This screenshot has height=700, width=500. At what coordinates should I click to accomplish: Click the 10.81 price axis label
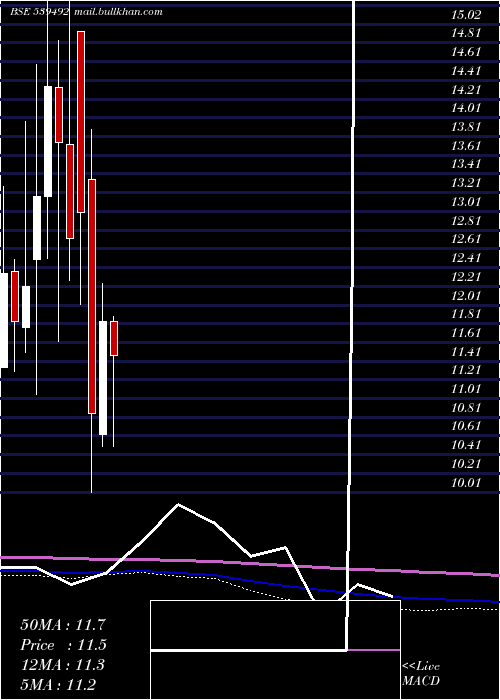click(x=466, y=407)
